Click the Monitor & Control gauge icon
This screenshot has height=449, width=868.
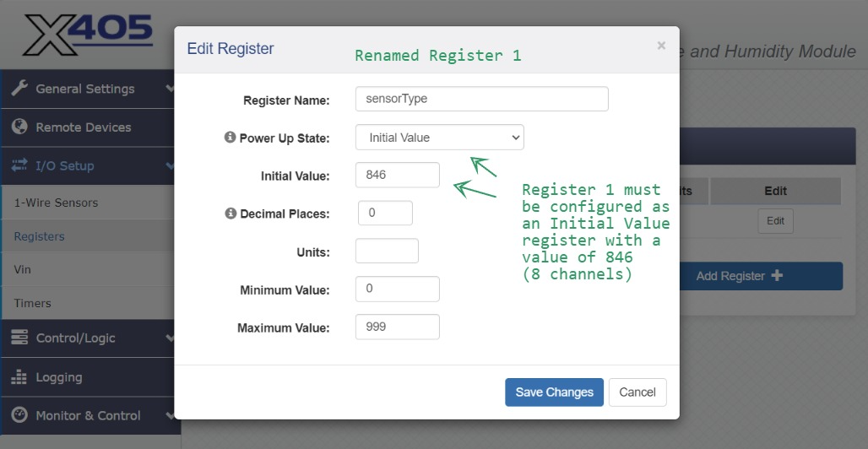(x=19, y=414)
